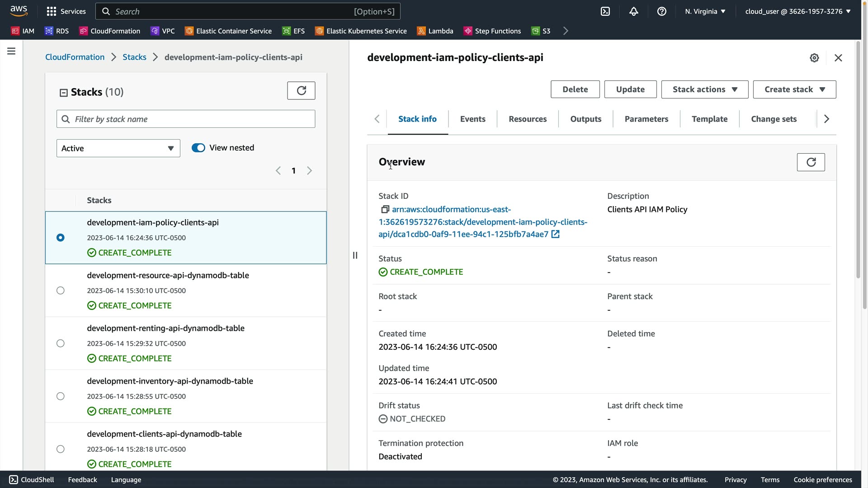Select development-inventory-api-dynamodb-table stack radio button

tap(61, 396)
